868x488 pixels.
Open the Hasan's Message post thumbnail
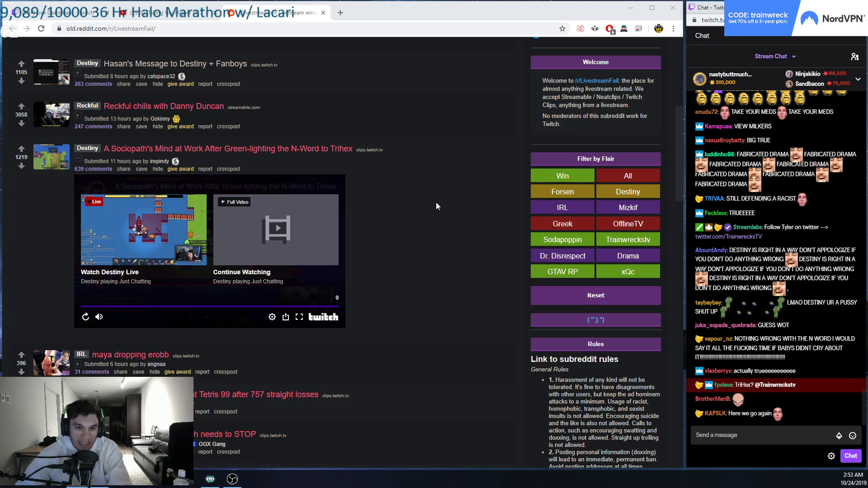[x=52, y=72]
